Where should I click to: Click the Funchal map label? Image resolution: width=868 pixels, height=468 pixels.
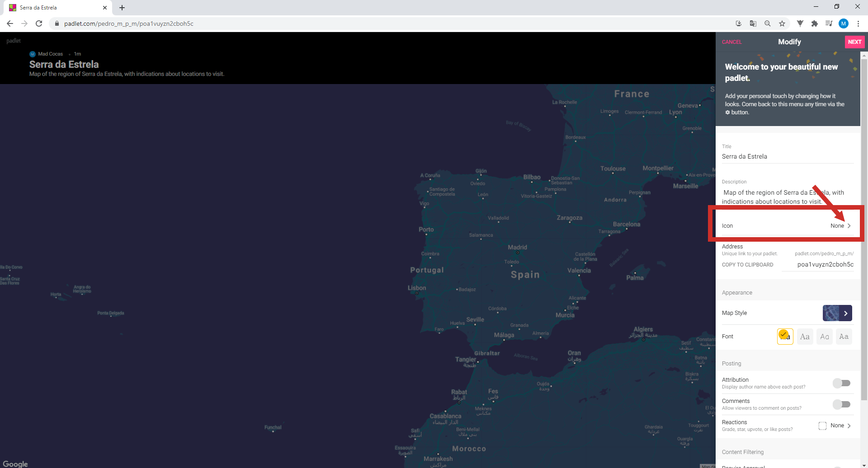pos(273,427)
